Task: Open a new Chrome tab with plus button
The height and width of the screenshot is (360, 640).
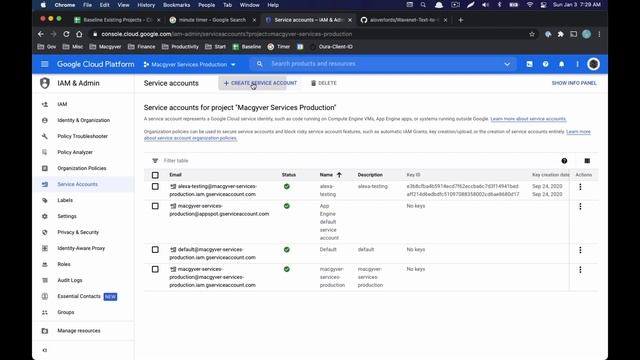Action: pyautogui.click(x=460, y=20)
